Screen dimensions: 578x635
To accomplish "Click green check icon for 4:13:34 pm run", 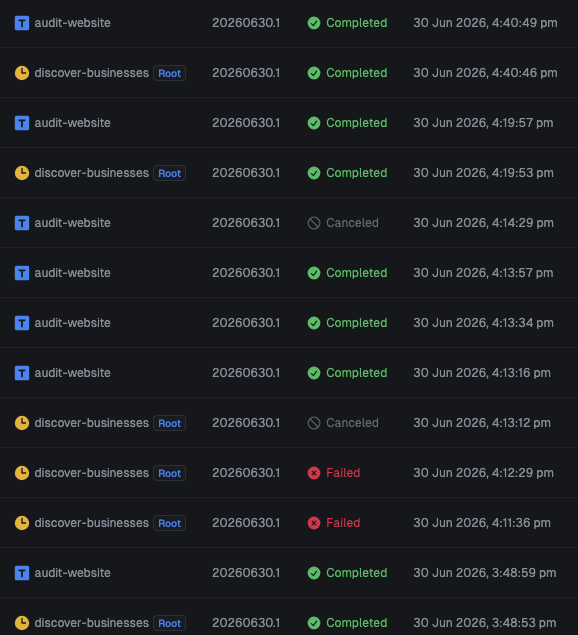I will click(x=314, y=323).
